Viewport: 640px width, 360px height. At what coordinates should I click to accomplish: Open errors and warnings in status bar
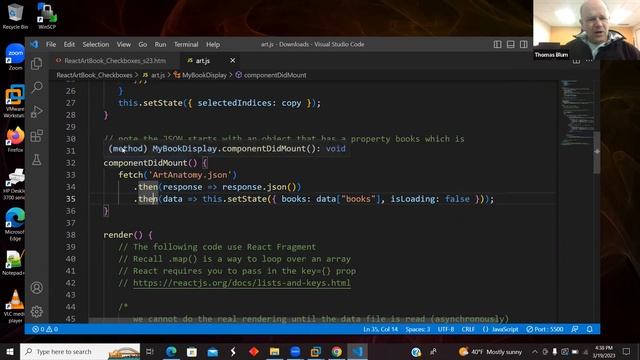point(45,329)
